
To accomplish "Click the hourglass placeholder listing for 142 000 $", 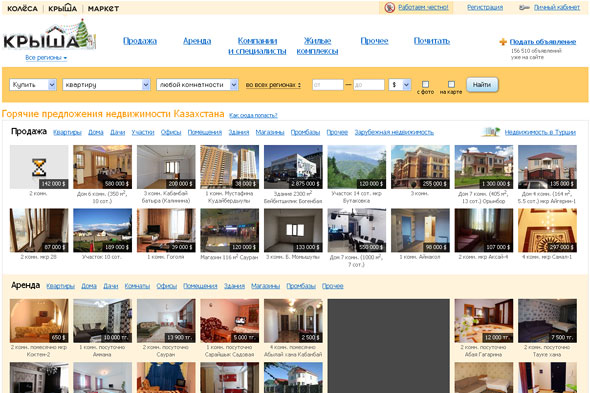I will click(x=39, y=167).
